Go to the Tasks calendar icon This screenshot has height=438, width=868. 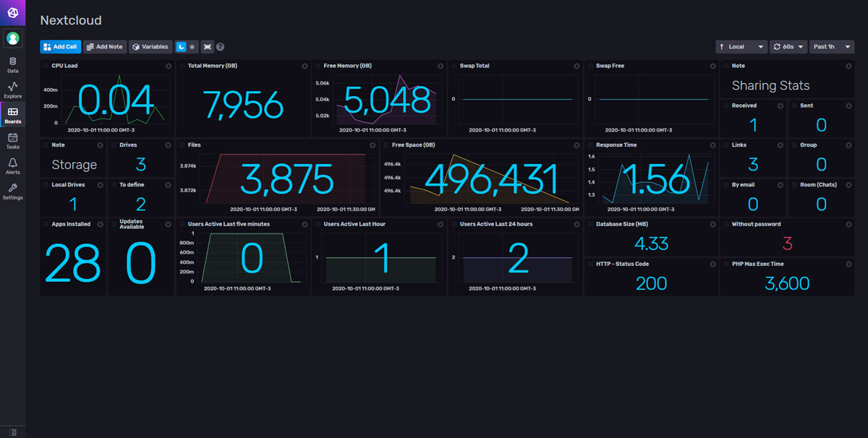[12, 140]
